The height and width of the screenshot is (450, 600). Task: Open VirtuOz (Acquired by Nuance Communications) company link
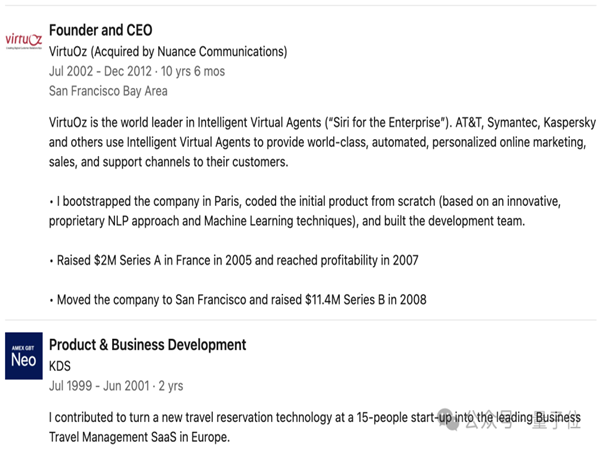point(167,51)
